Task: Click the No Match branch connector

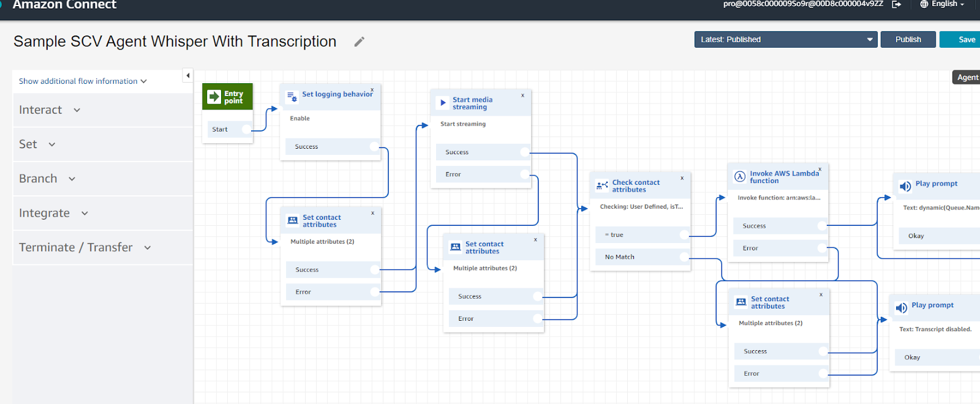Action: 684,257
